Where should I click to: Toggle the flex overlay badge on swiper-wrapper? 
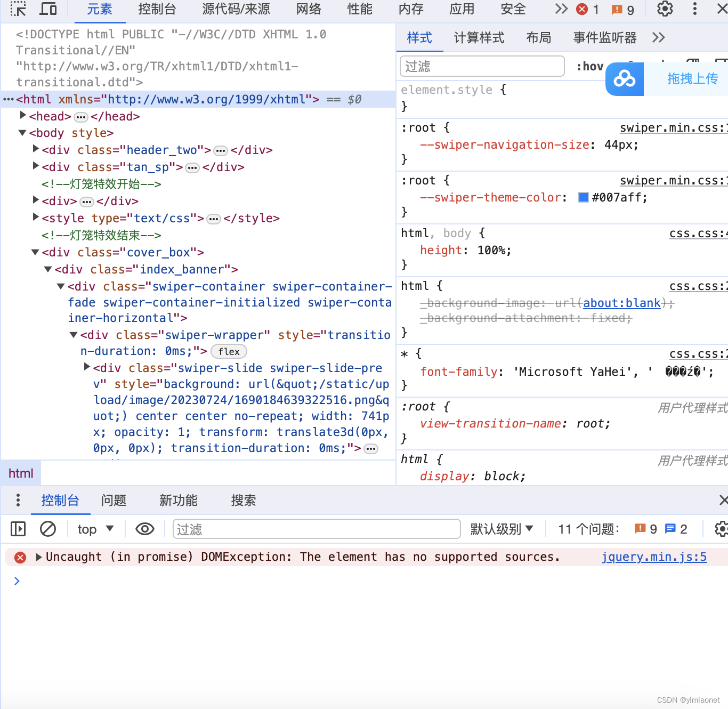(229, 351)
